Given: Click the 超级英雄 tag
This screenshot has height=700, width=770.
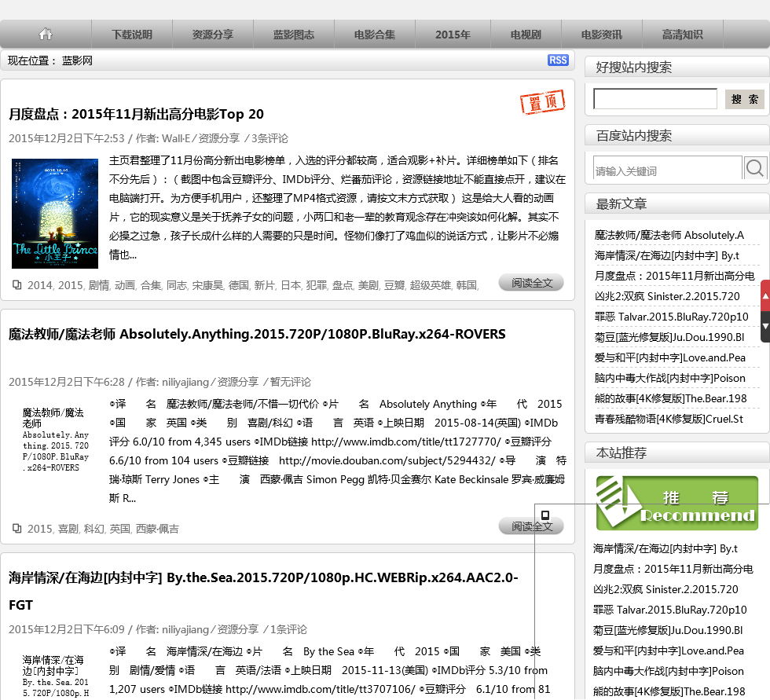Looking at the screenshot, I should [x=431, y=285].
